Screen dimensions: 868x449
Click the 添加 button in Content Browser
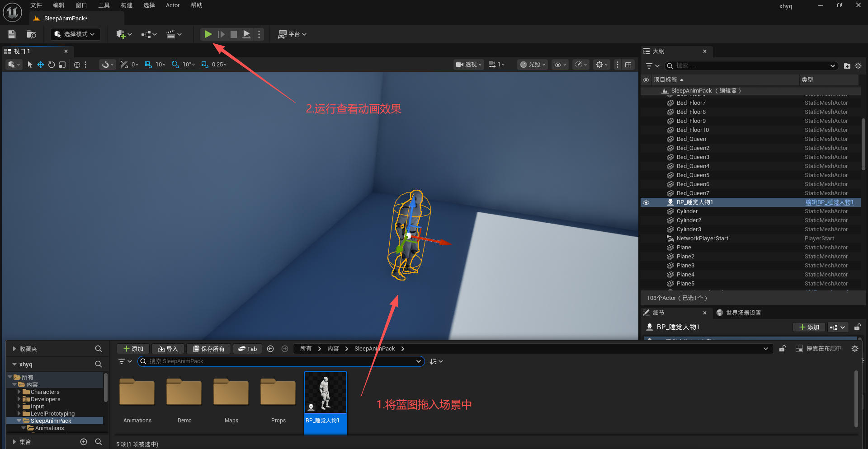(133, 349)
